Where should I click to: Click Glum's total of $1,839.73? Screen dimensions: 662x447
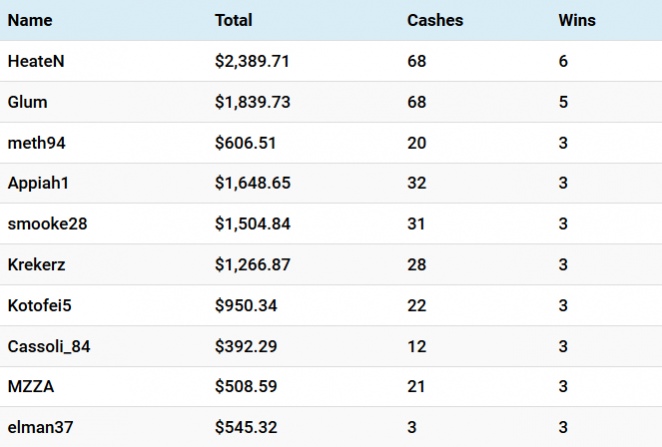click(252, 102)
